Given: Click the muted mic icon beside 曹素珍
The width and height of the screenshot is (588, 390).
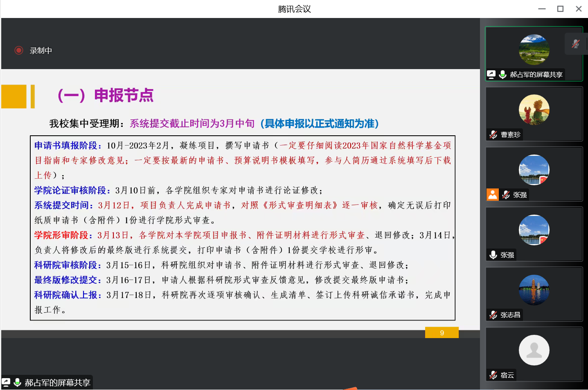Looking at the screenshot, I should [493, 134].
